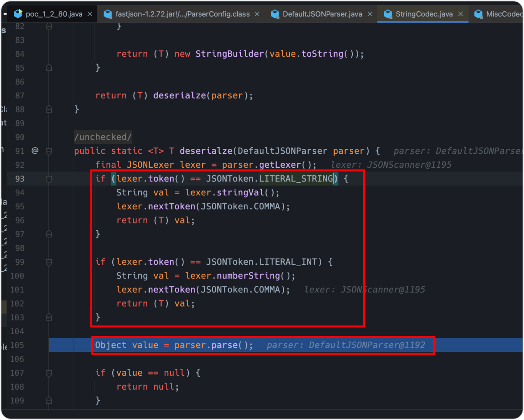Click the fold end marker at line 103
The width and height of the screenshot is (524, 420).
click(49, 317)
